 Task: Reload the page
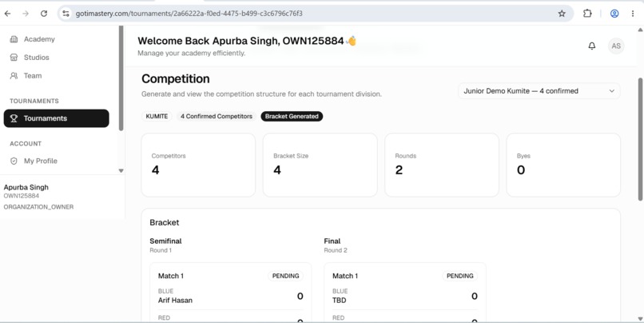(x=43, y=14)
